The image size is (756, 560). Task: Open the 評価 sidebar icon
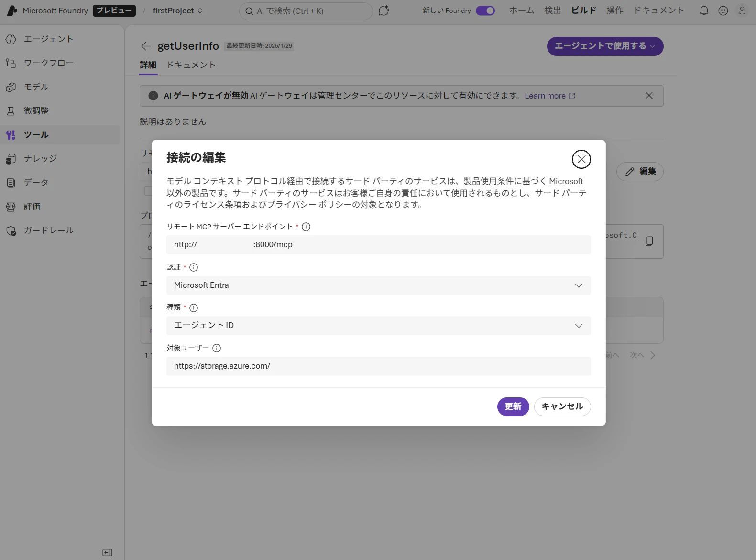click(11, 207)
